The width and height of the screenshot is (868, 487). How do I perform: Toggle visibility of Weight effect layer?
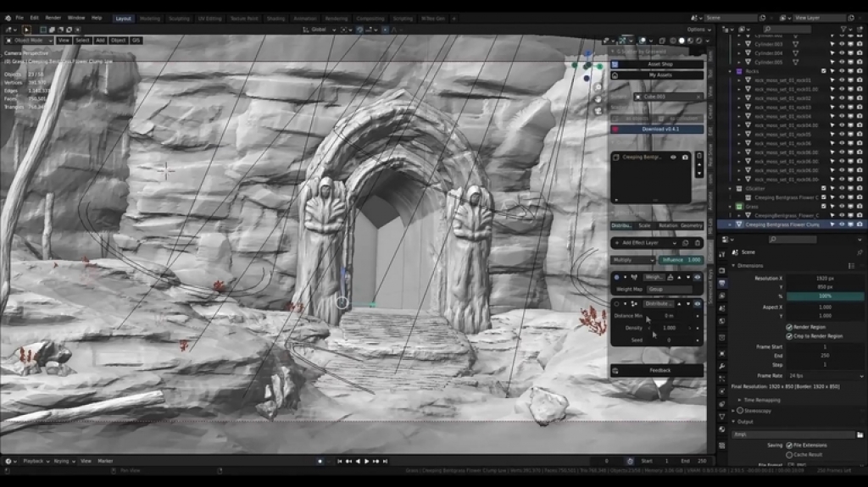tap(697, 277)
